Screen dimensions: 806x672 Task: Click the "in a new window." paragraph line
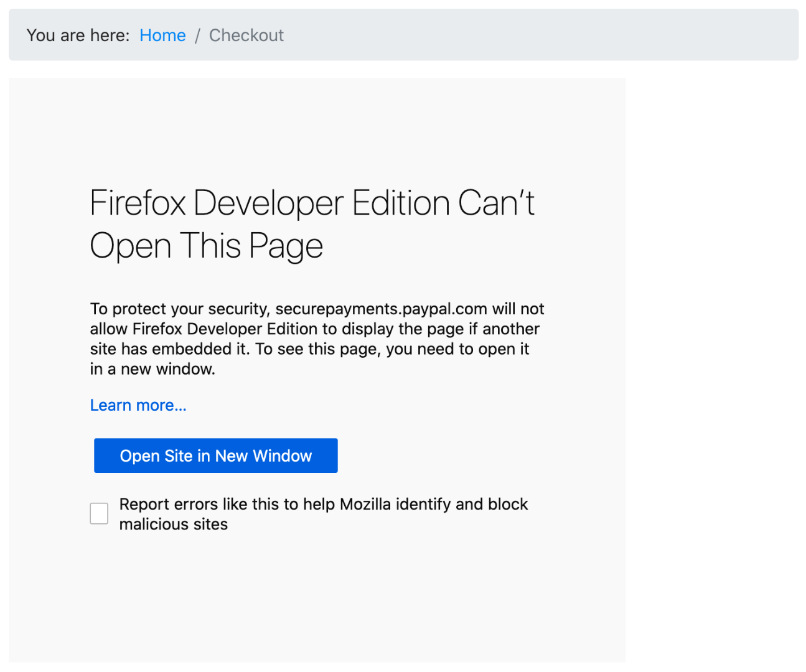tap(152, 369)
